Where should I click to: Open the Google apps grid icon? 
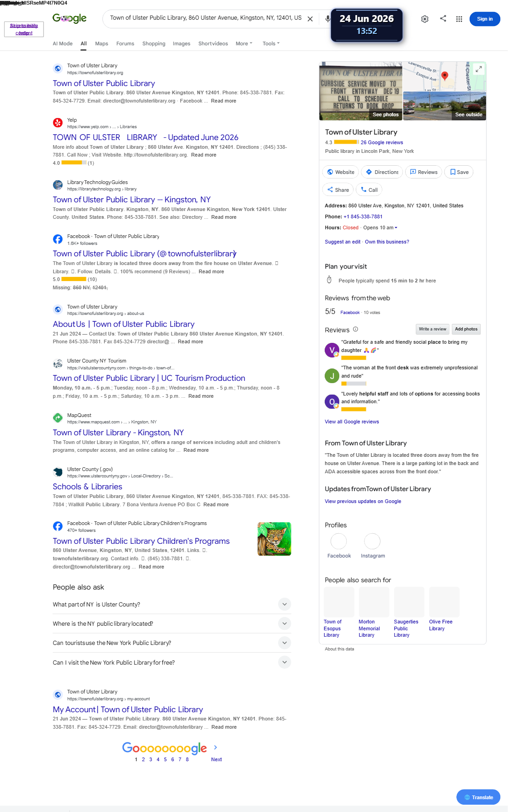459,19
